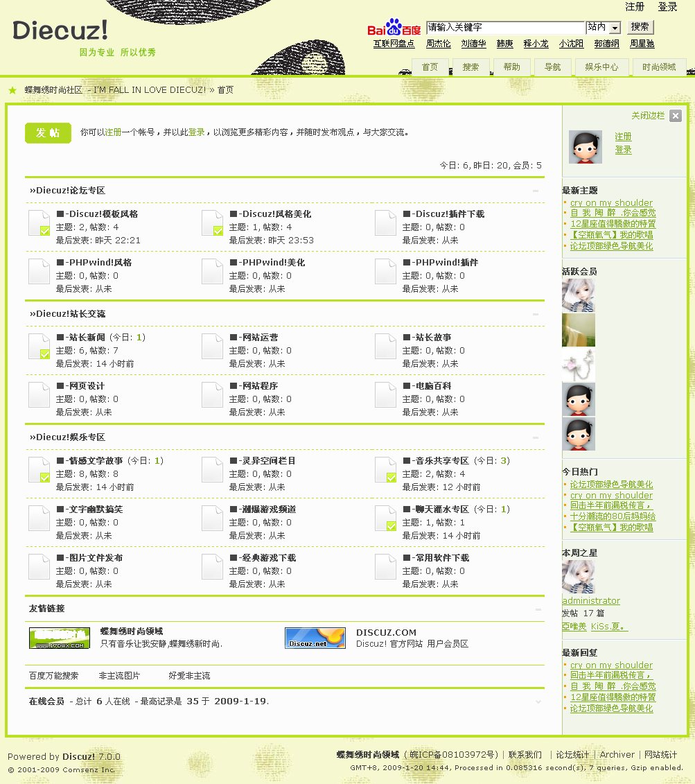Open the 站长新闻 forum icon

[x=39, y=347]
